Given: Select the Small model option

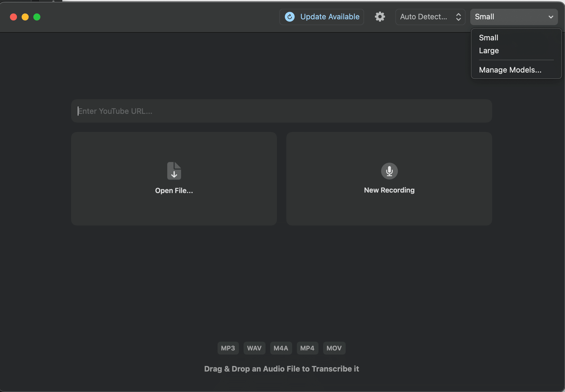Looking at the screenshot, I should [488, 38].
